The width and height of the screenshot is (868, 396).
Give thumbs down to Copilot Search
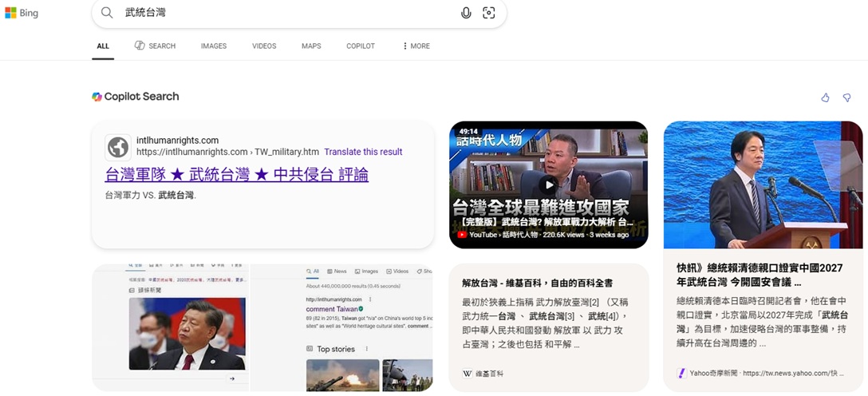click(846, 97)
